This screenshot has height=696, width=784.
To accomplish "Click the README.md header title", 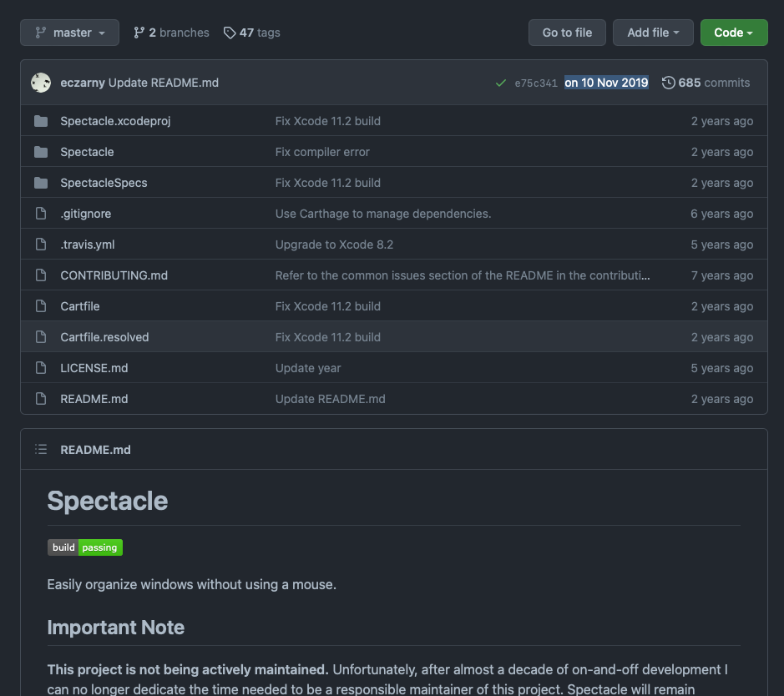I will point(95,450).
